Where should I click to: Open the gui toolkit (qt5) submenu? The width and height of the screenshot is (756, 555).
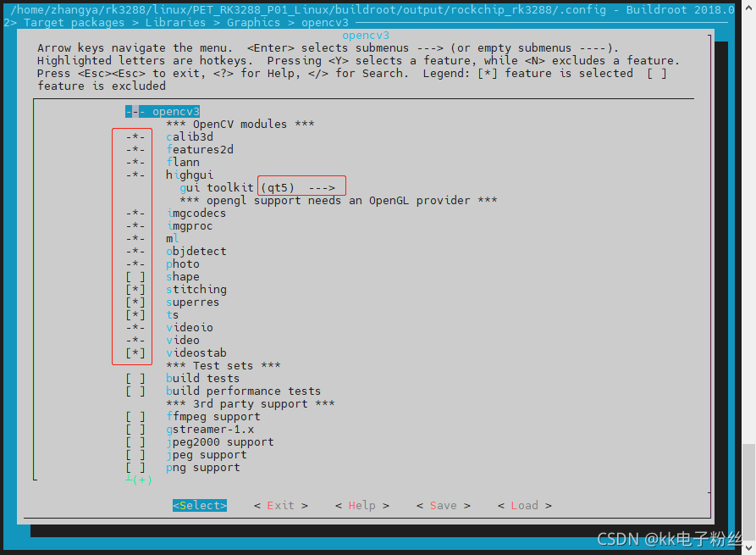click(257, 188)
